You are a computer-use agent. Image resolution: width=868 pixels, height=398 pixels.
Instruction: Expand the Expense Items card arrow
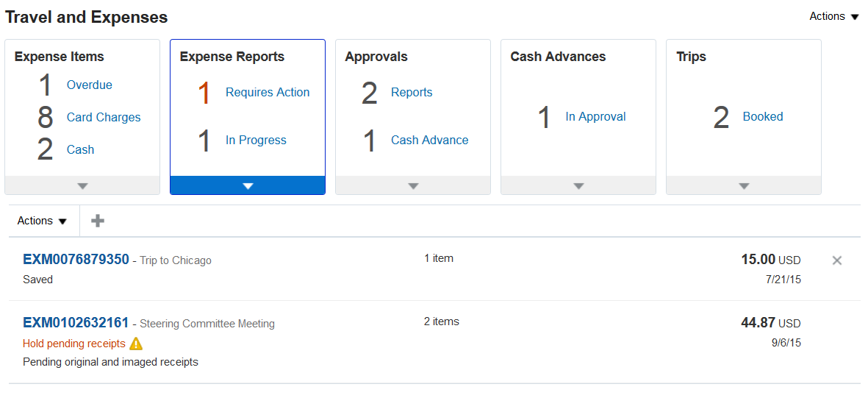coord(82,186)
